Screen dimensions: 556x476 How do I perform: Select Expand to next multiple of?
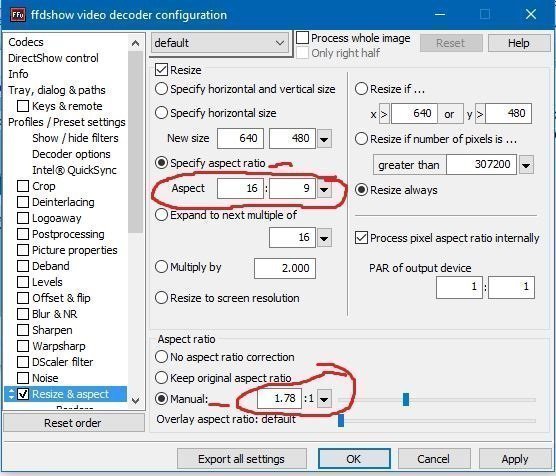click(x=161, y=215)
